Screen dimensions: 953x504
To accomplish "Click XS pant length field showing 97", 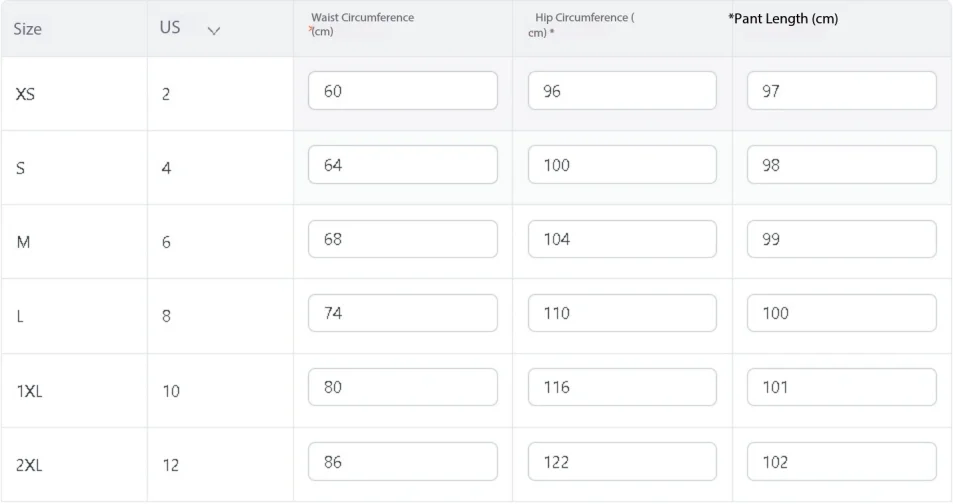I will [x=841, y=91].
